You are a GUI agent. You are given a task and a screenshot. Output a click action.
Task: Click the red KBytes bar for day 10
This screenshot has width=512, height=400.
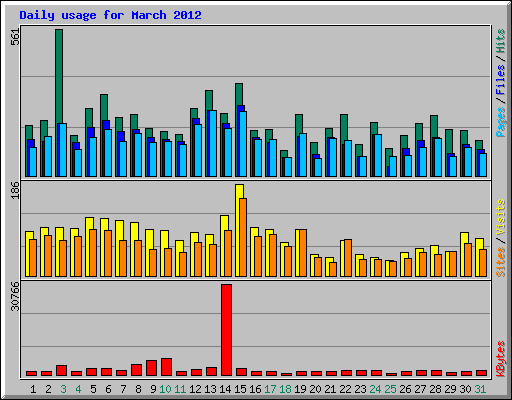click(166, 367)
